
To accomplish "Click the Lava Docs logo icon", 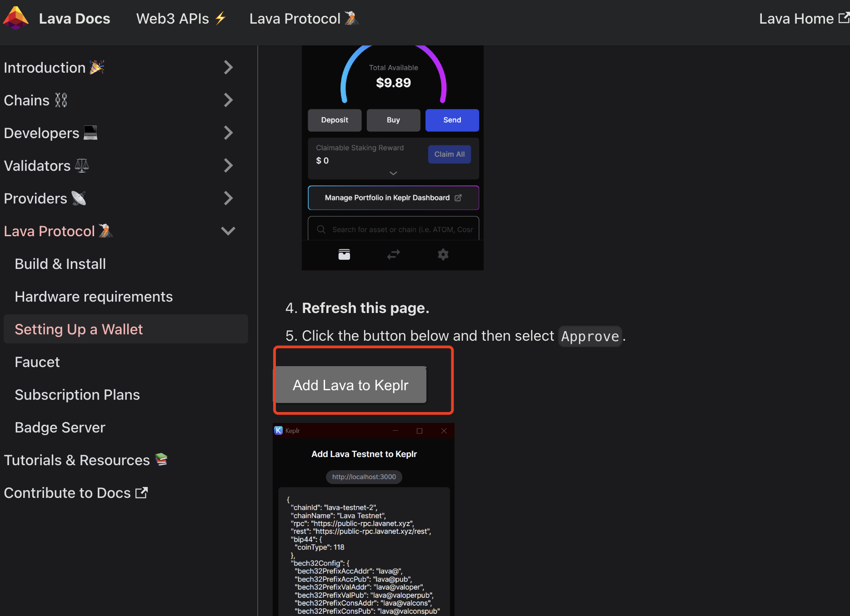I will point(16,18).
